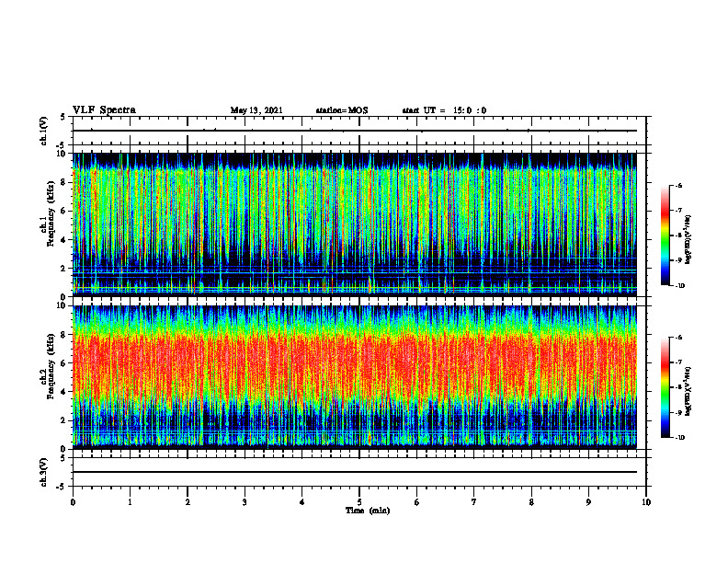Click time axis tick label "2"
Image resolution: width=728 pixels, height=563 pixels.
pyautogui.click(x=188, y=502)
